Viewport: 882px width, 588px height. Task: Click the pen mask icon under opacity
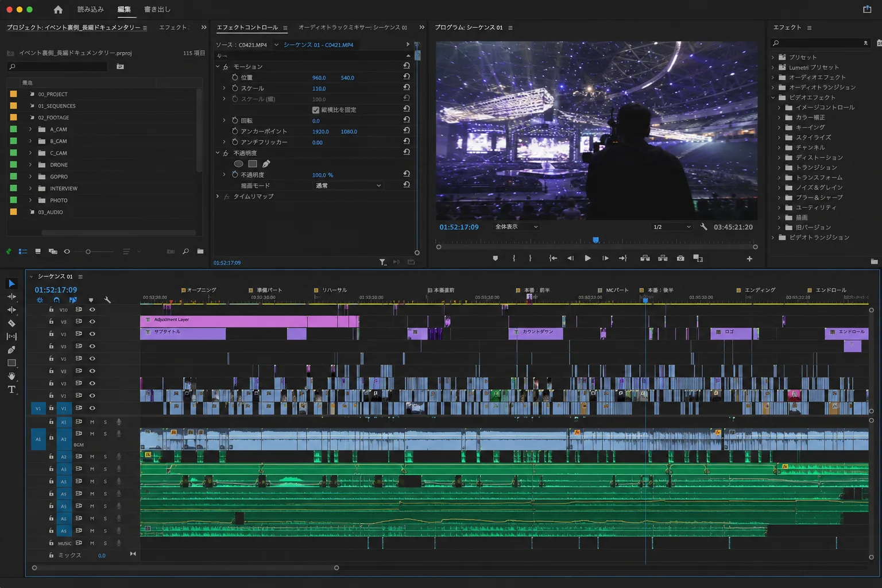point(266,164)
